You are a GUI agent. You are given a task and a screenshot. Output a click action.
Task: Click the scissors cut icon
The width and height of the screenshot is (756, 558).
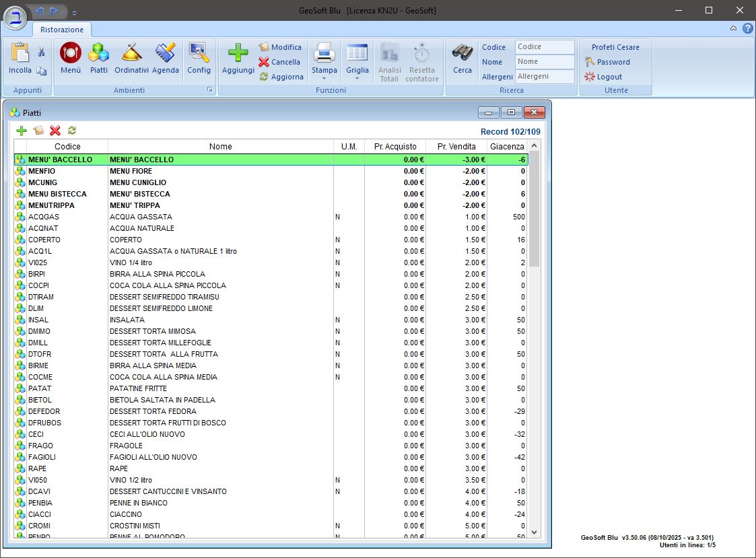(x=42, y=52)
